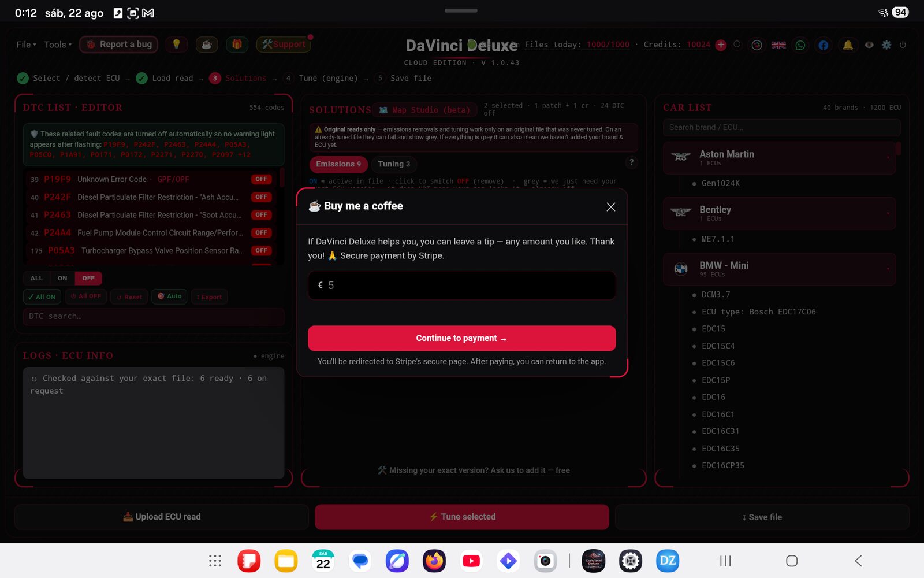Toggle the OFF switch for P242F
Image resolution: width=924 pixels, height=578 pixels.
click(262, 197)
